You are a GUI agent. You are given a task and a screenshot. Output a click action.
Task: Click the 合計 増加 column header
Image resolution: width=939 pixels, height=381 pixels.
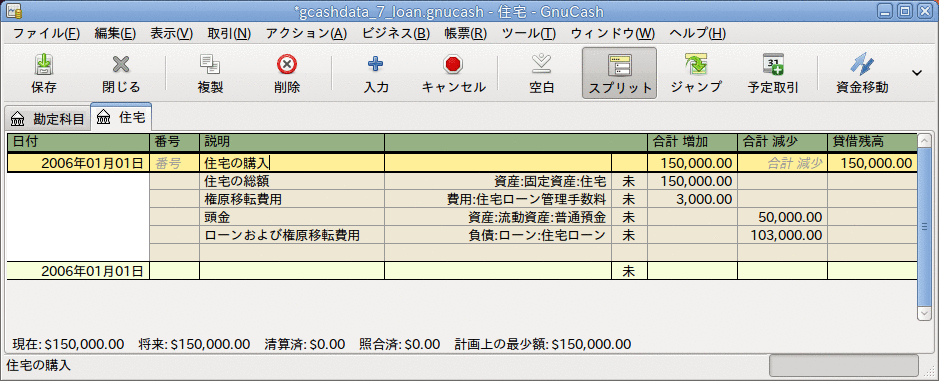[692, 142]
